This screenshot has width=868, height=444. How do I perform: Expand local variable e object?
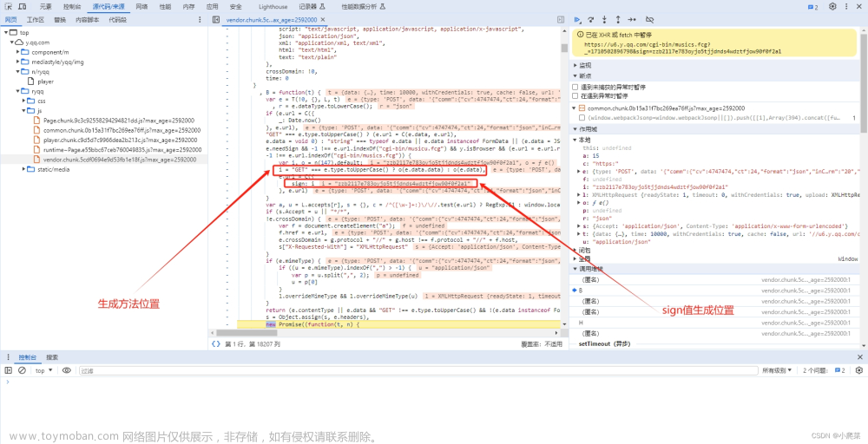pos(577,172)
